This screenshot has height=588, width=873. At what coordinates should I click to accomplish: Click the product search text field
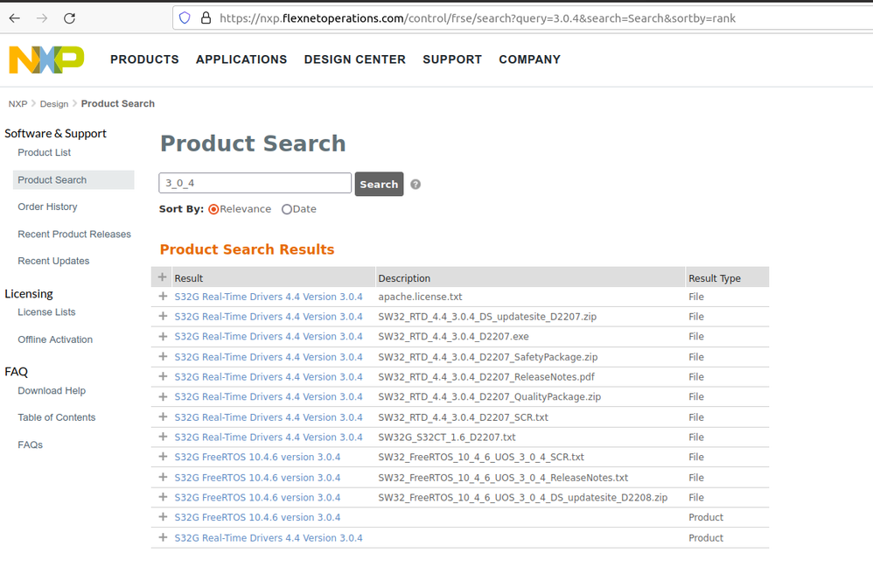coord(255,183)
